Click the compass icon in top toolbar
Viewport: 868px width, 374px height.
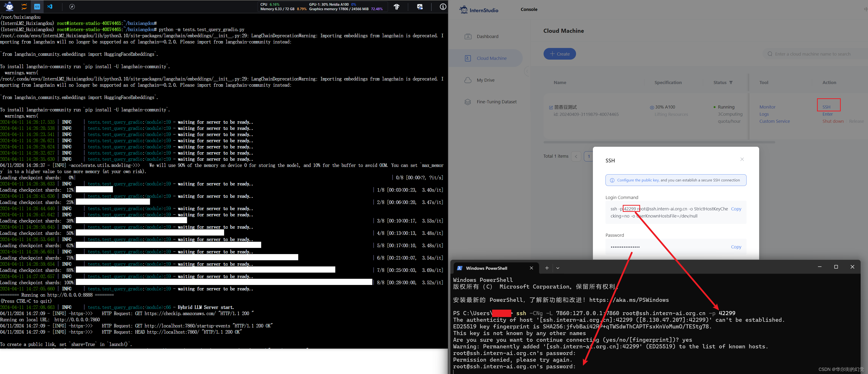(x=72, y=6)
